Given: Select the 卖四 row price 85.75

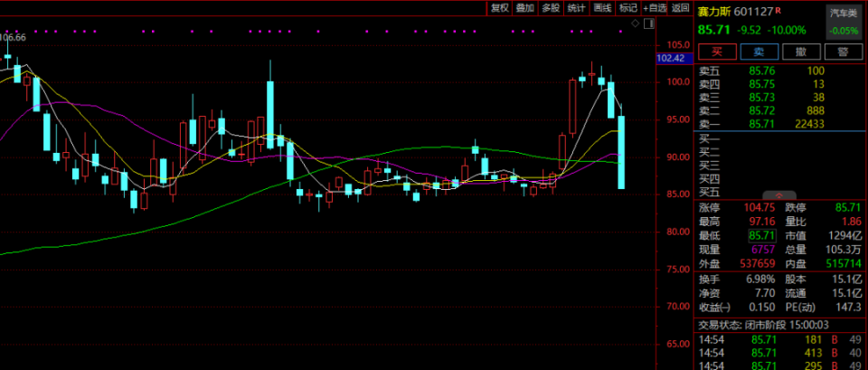Looking at the screenshot, I should (761, 84).
